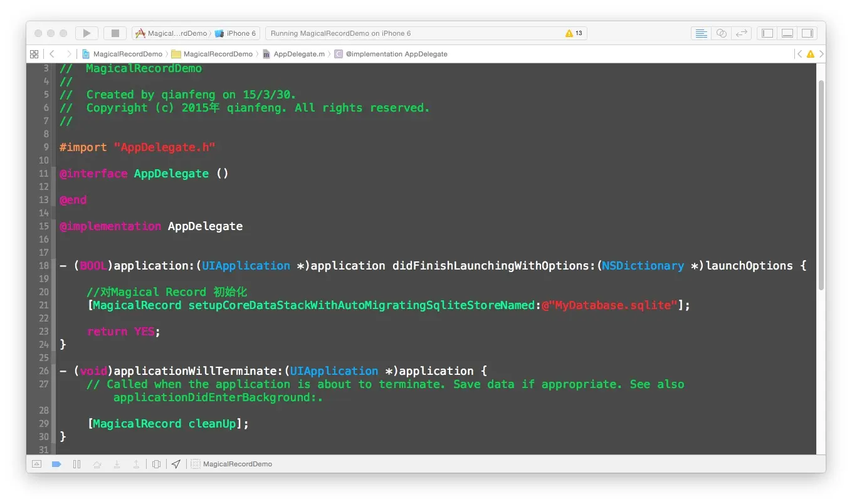Click the applicationDidEnterBackground comment text
Viewport: 852px width, 504px height.
pyautogui.click(x=218, y=397)
